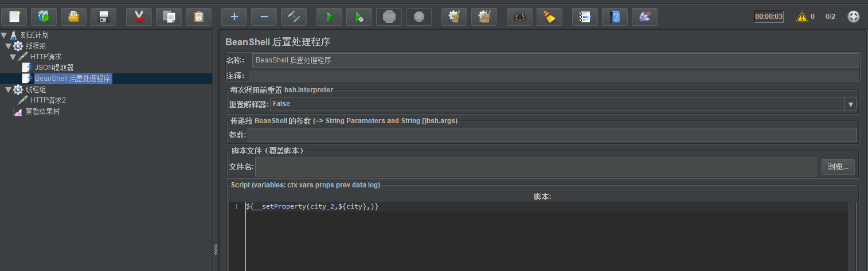The width and height of the screenshot is (868, 271).
Task: Collapse the first 线程组 node
Action: coord(8,46)
